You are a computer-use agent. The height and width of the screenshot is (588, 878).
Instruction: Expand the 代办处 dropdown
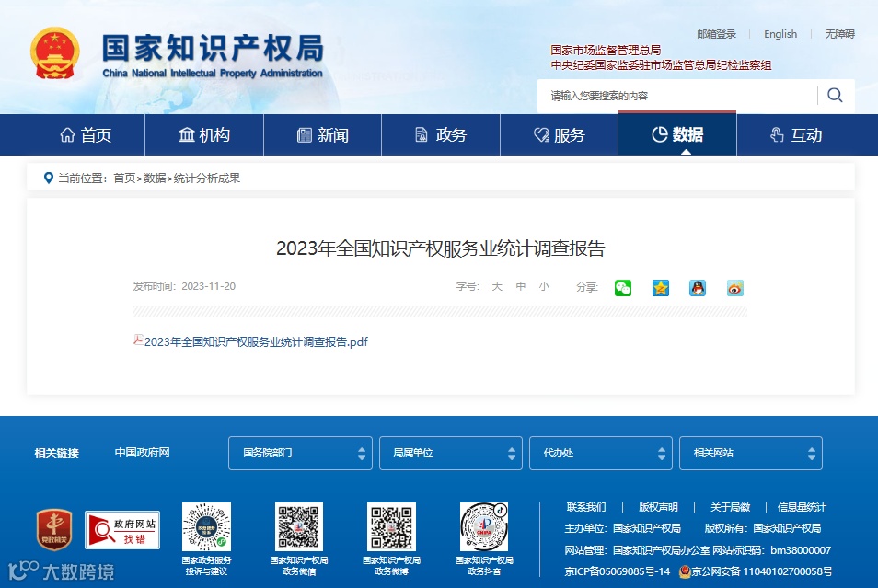click(601, 453)
